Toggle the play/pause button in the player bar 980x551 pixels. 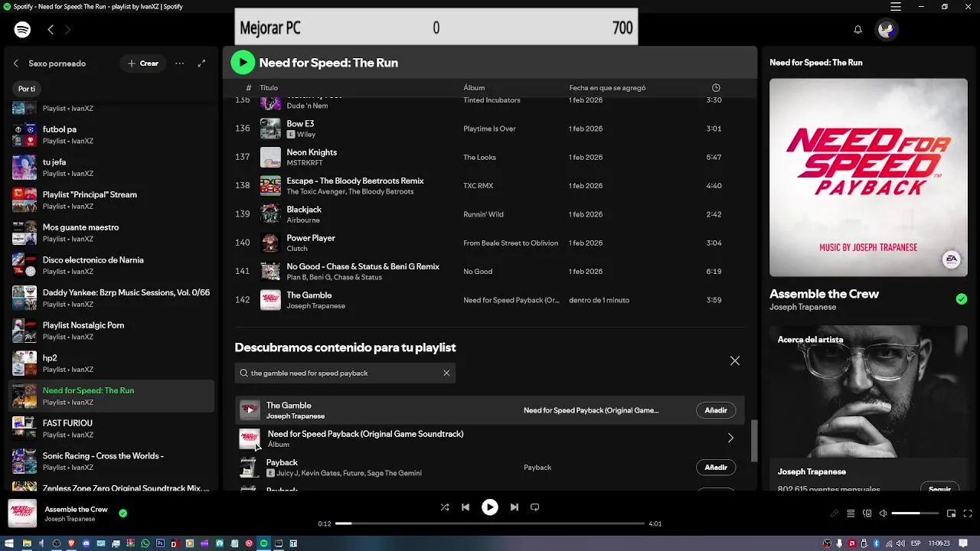(490, 507)
